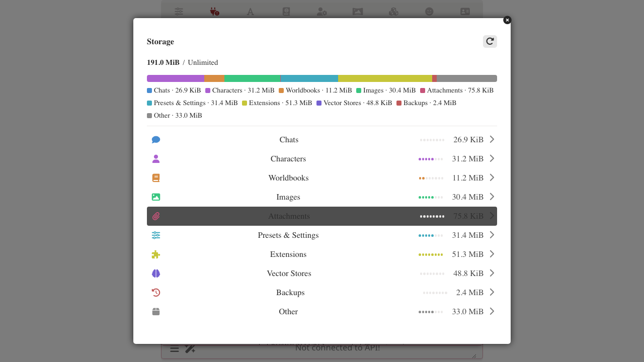Click the 191.0 MiB total usage text
This screenshot has height=362, width=644.
coord(163,62)
